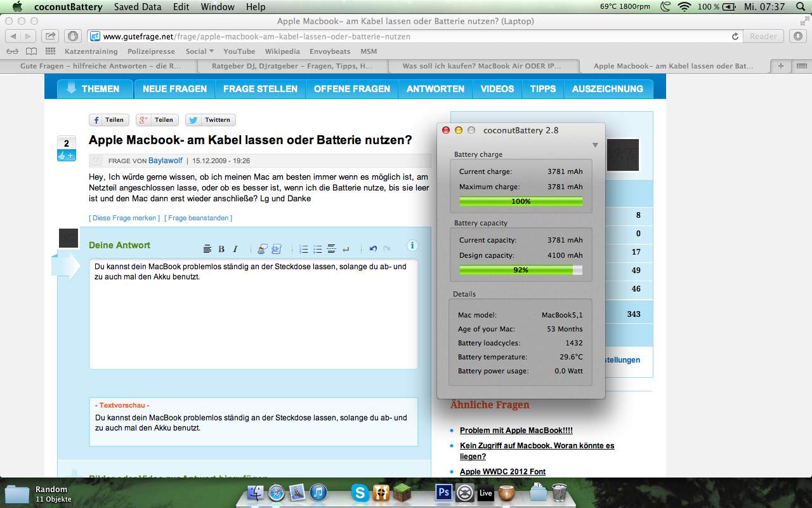812x508 pixels.
Task: Insert a numbered list in the answer
Action: (304, 249)
